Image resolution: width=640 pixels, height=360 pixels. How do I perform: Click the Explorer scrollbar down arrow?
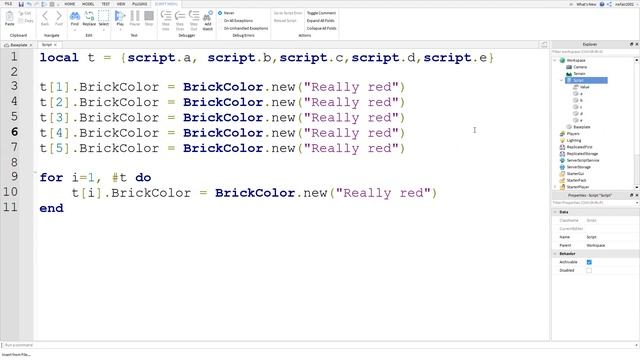[637, 187]
